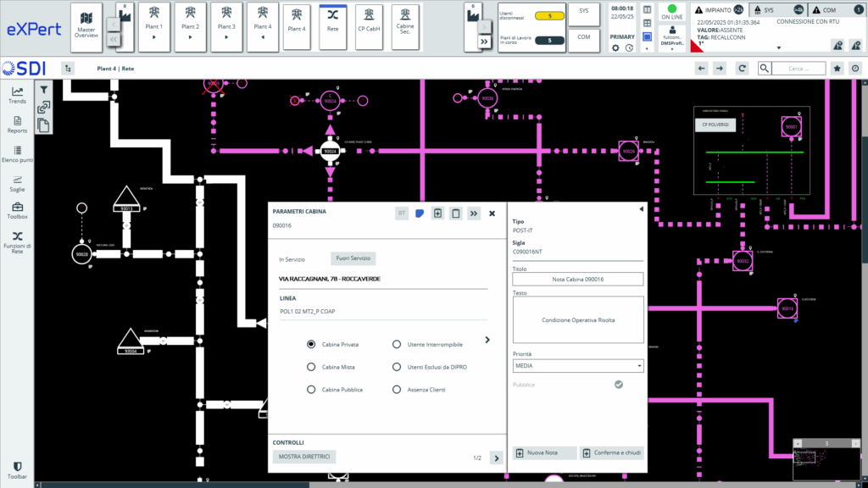This screenshot has width=868, height=488.
Task: Open the Priorità dropdown set to MEDIA
Action: 578,366
